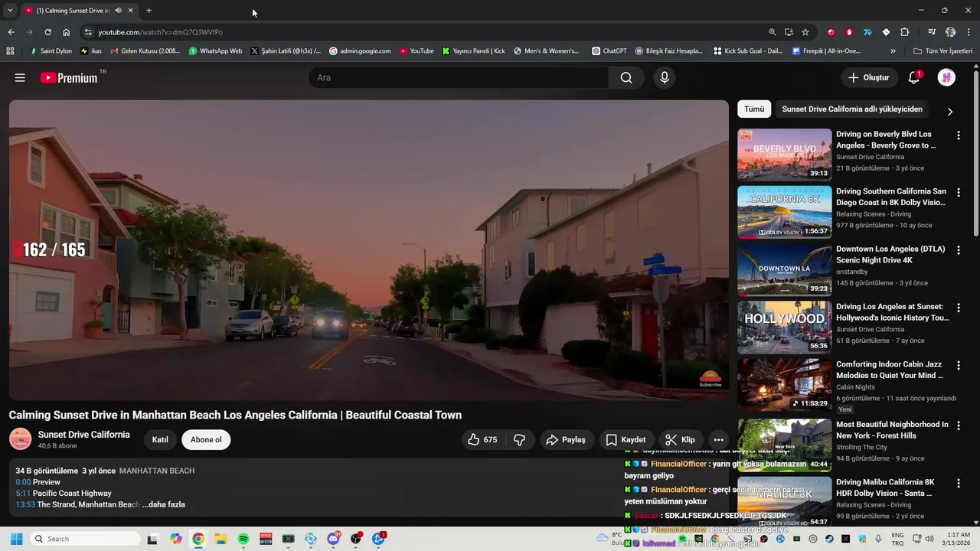Click the zoom magnifier in address bar

coord(773,32)
